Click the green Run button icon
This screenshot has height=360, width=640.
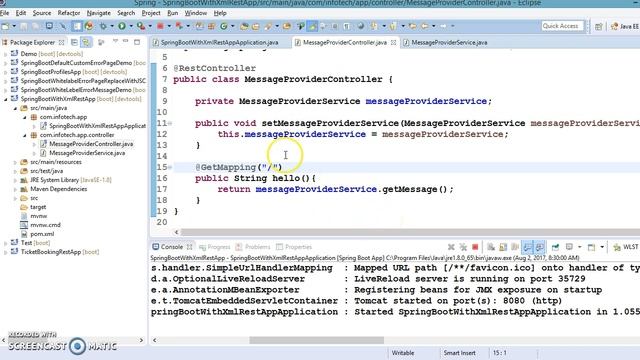[122, 26]
